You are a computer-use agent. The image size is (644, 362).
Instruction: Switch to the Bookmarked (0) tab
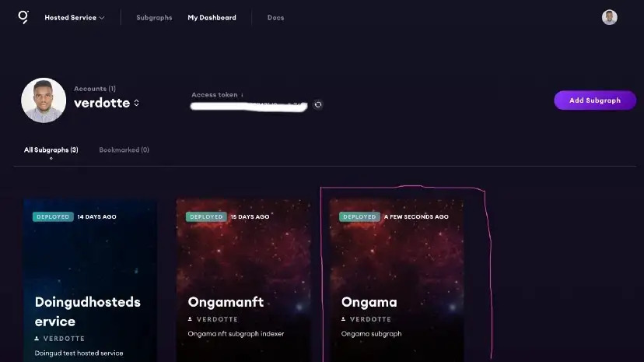click(x=124, y=150)
